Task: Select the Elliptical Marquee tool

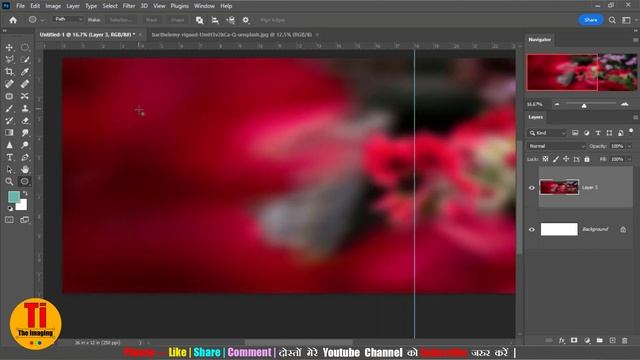Action: pos(24,47)
